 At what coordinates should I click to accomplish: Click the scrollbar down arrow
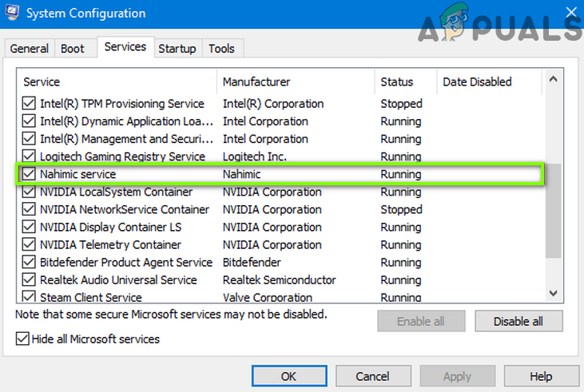pos(552,294)
